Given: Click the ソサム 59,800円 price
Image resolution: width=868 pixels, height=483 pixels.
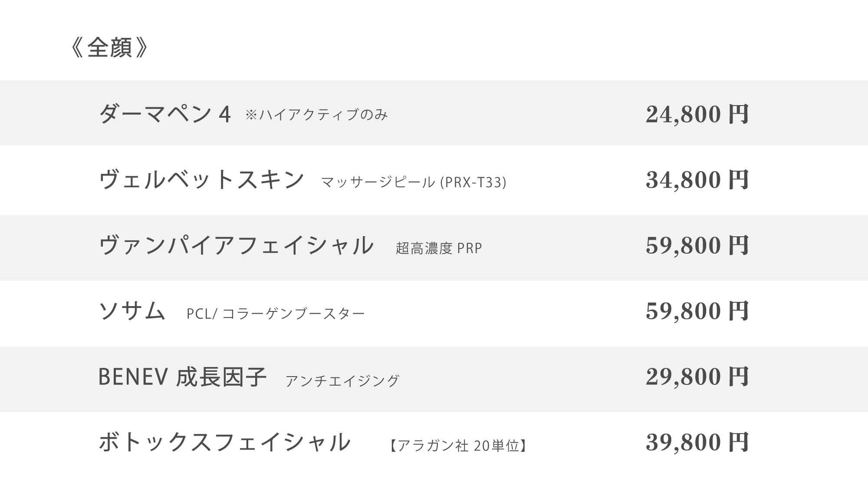Looking at the screenshot, I should click(697, 311).
